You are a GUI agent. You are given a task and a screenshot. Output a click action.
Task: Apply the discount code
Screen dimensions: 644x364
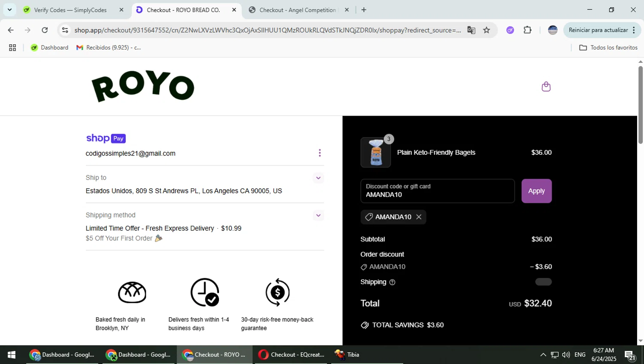[536, 191]
